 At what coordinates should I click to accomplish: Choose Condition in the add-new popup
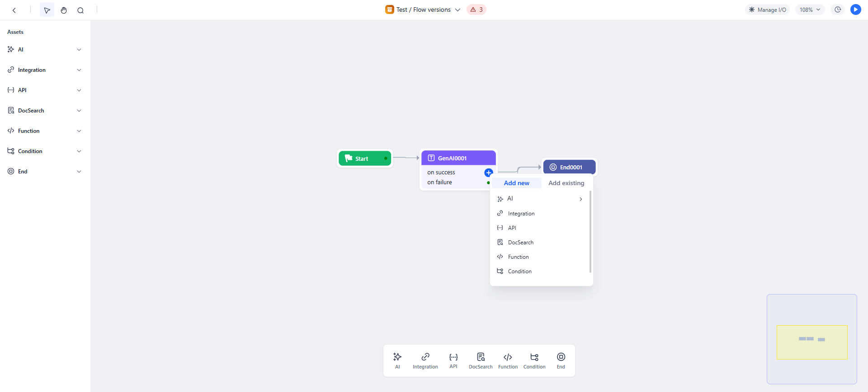coord(519,271)
